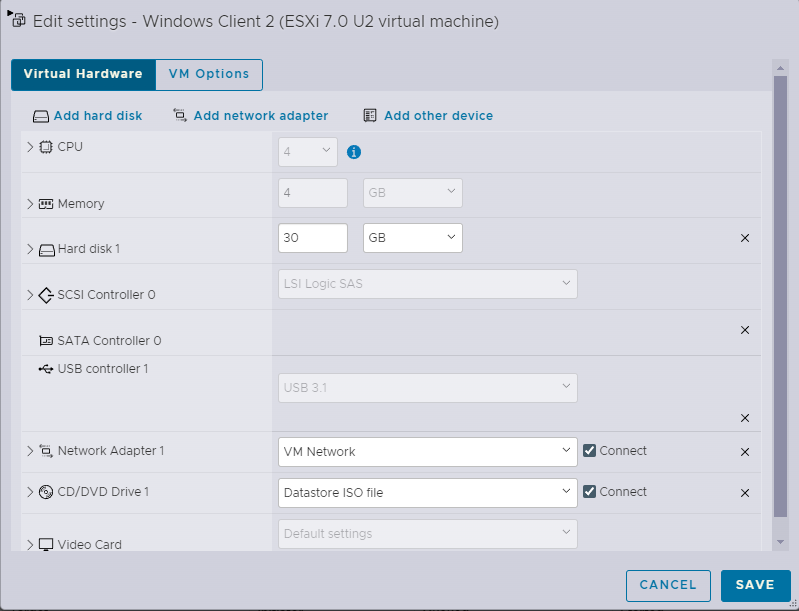Click the USB controller 1 icon
This screenshot has width=799, height=611.
[x=46, y=368]
